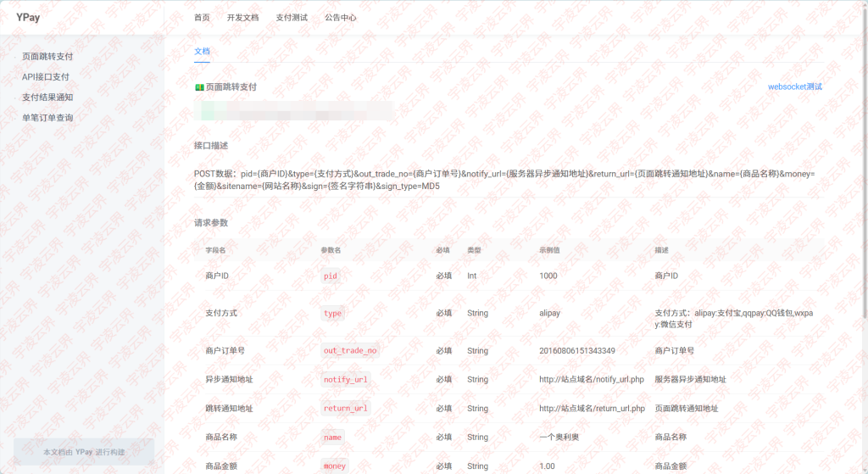Click the 支付方式 field name cell
The width and height of the screenshot is (868, 474).
click(221, 314)
